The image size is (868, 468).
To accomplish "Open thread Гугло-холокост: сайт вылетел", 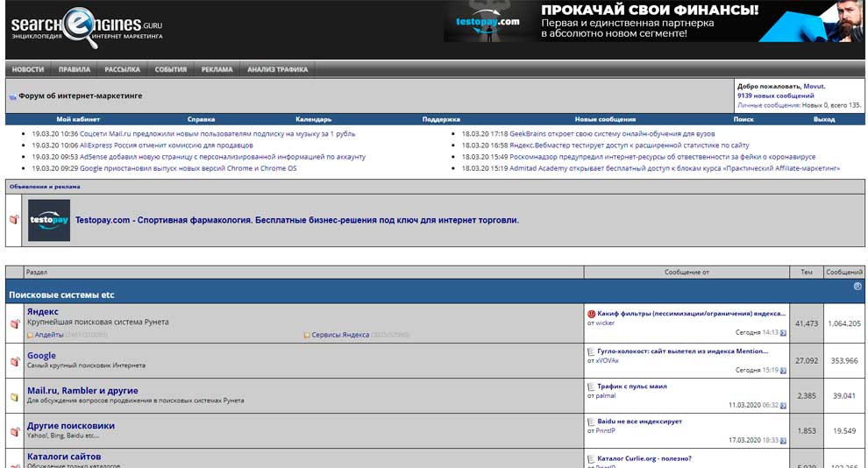I will (682, 351).
